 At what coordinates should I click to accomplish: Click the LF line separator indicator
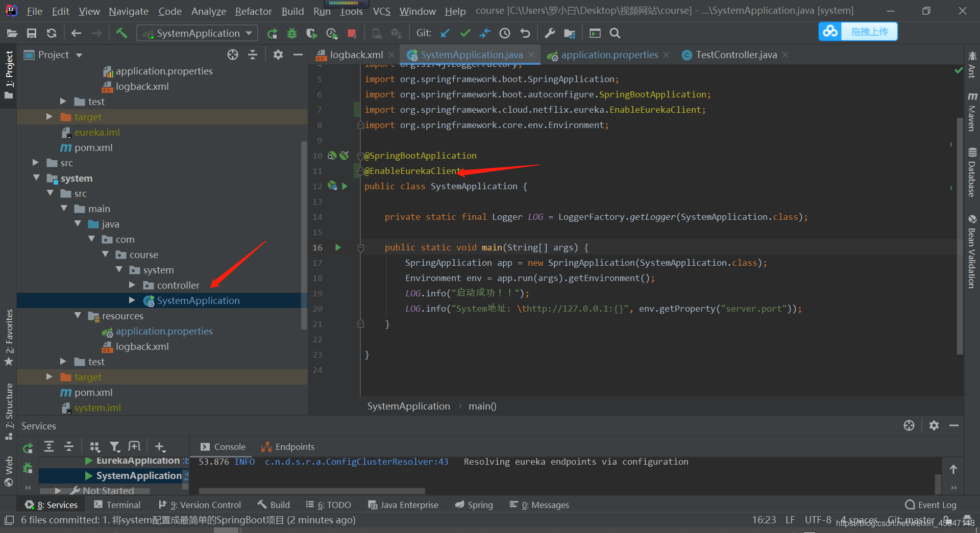coord(790,520)
